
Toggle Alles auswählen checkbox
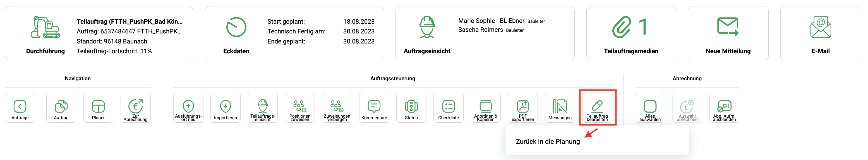(650, 107)
